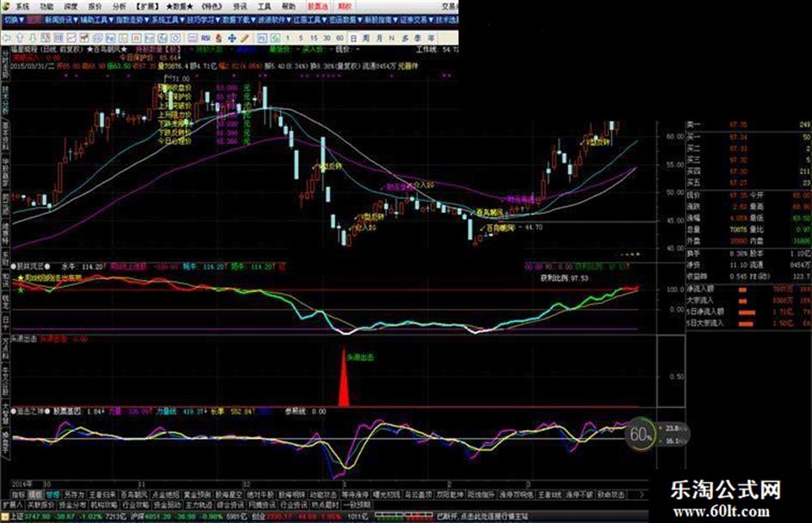The width and height of the screenshot is (812, 523).
Task: Open the 综合资讯 bottom tab
Action: (x=230, y=504)
